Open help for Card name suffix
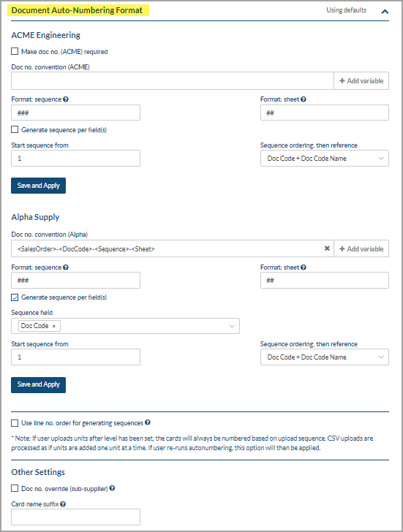The image size is (403, 532). pos(63,504)
